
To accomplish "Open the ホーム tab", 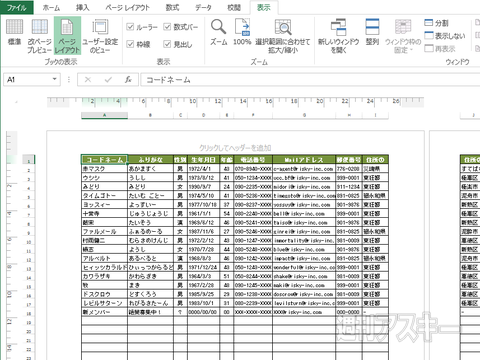I will pyautogui.click(x=51, y=7).
